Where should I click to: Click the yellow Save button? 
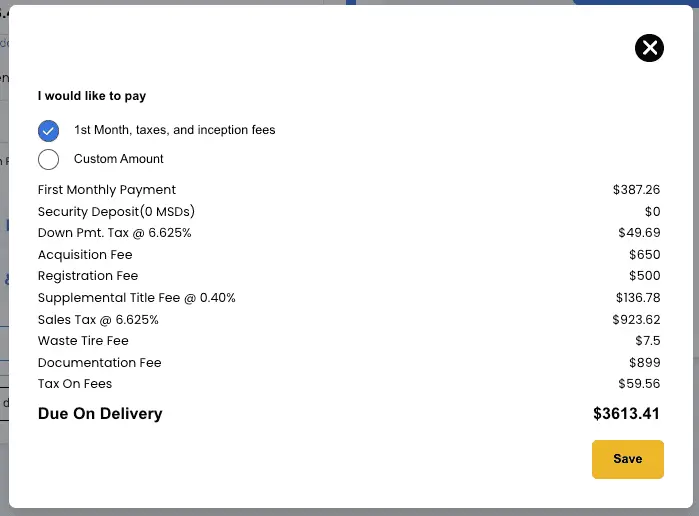pos(628,459)
